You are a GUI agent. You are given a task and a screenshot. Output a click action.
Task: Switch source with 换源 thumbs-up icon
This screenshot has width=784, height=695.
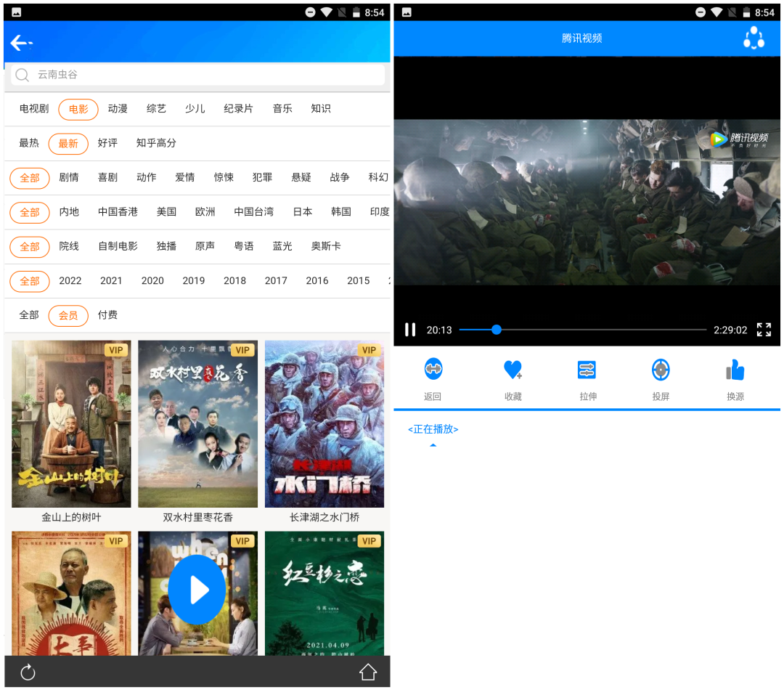735,370
